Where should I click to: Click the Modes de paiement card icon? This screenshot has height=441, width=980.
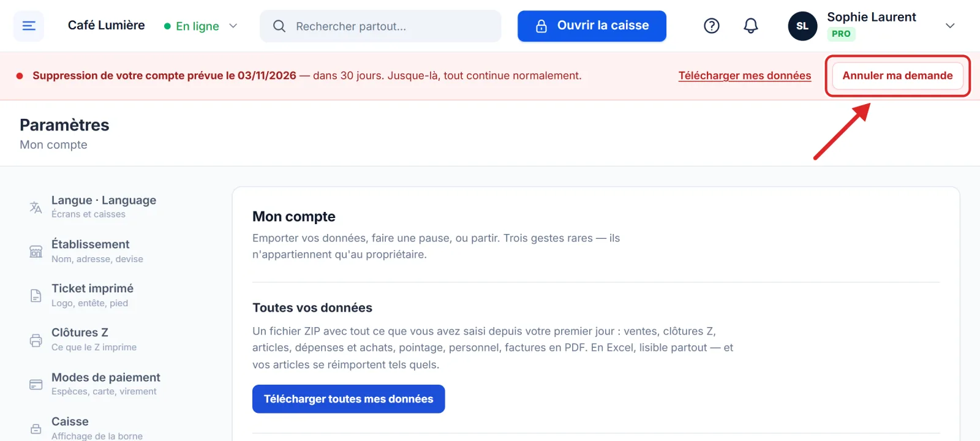tap(36, 385)
